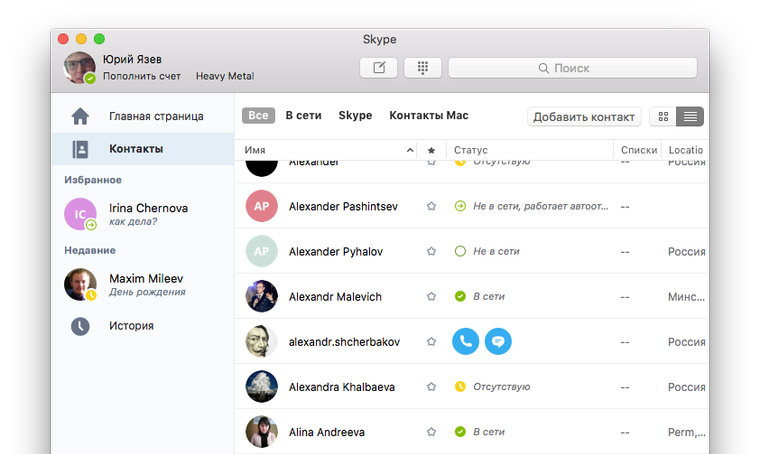Click the Юрий Язев name
760x454 pixels.
tap(132, 60)
